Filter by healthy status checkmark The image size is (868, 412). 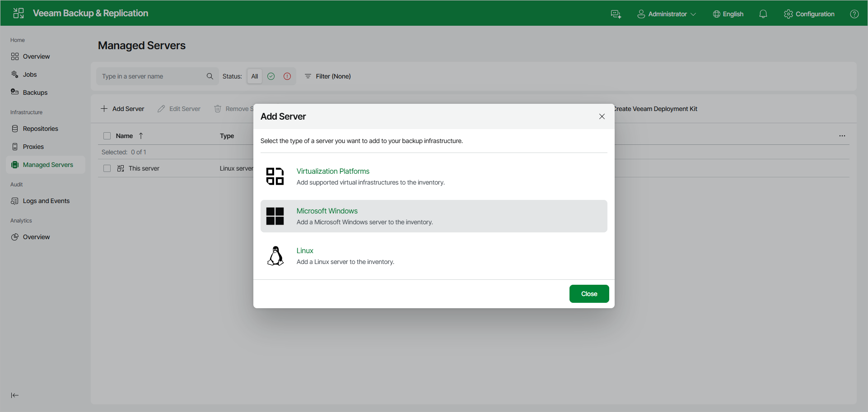(271, 76)
